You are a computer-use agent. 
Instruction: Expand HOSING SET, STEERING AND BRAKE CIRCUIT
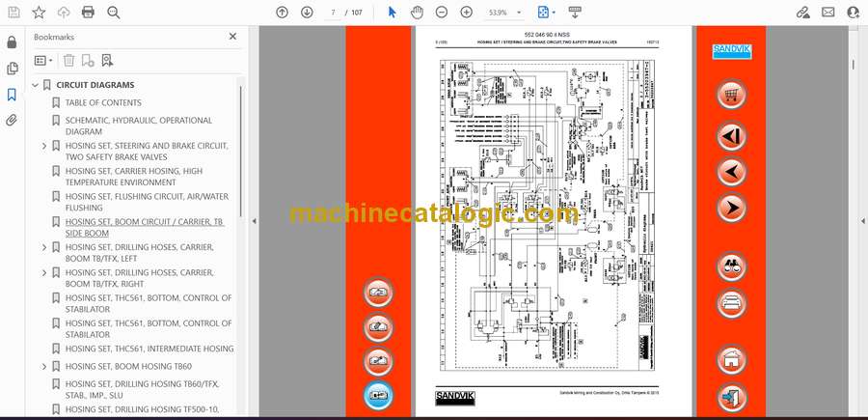(x=44, y=146)
